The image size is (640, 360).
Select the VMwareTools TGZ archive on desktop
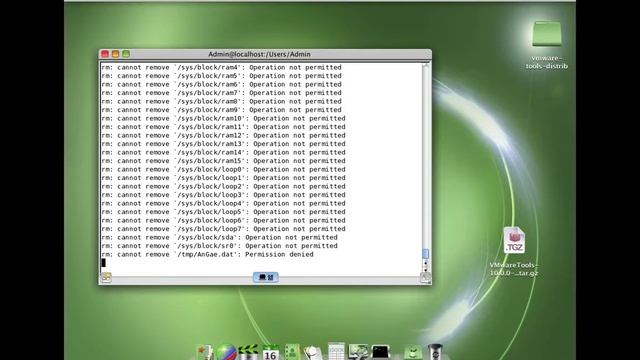514,252
